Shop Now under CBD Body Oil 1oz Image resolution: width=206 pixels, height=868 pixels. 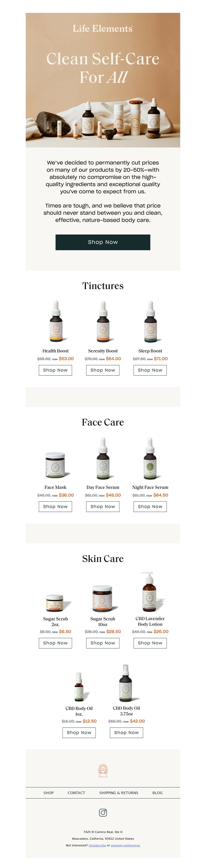pyautogui.click(x=79, y=733)
